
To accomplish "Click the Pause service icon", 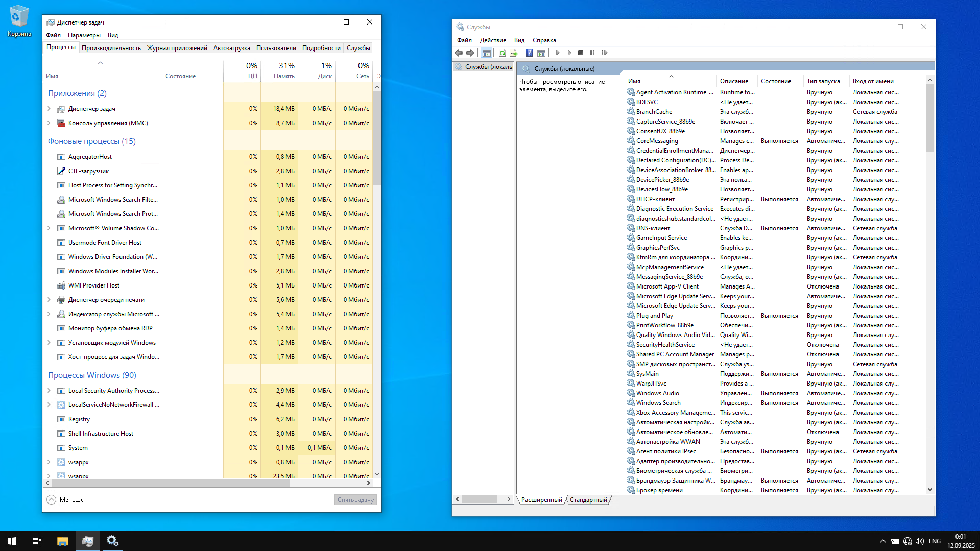I will tap(592, 53).
